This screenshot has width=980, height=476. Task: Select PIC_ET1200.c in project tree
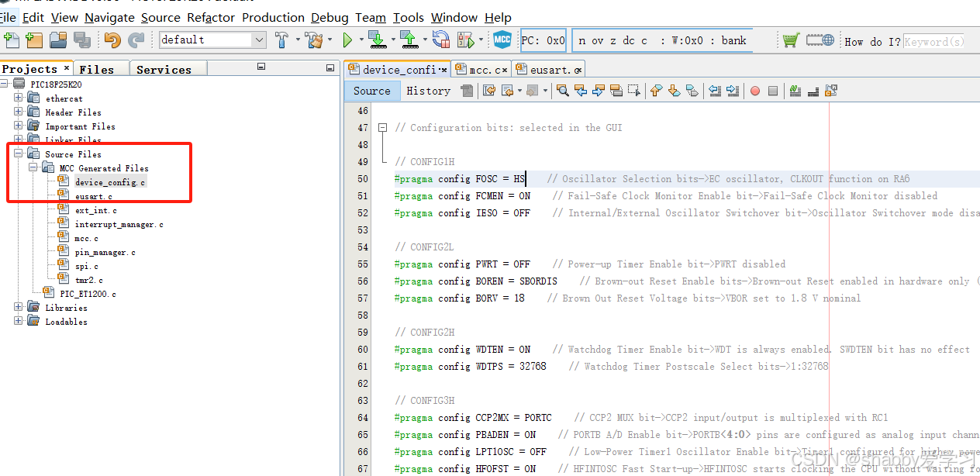pos(88,294)
